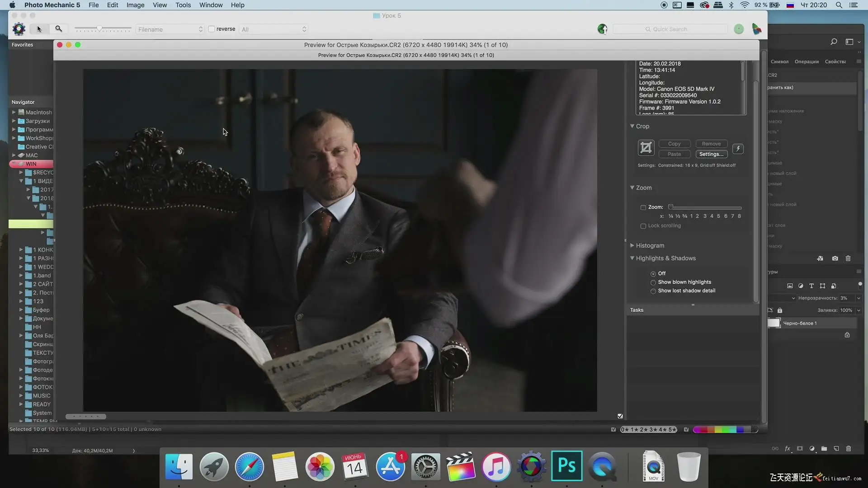Click the Quick Search field

pos(670,29)
